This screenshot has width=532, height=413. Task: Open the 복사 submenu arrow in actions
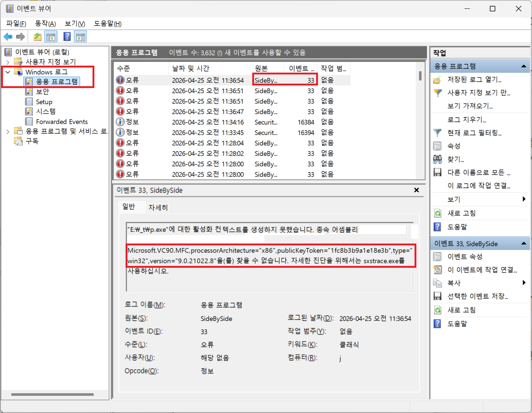click(524, 283)
